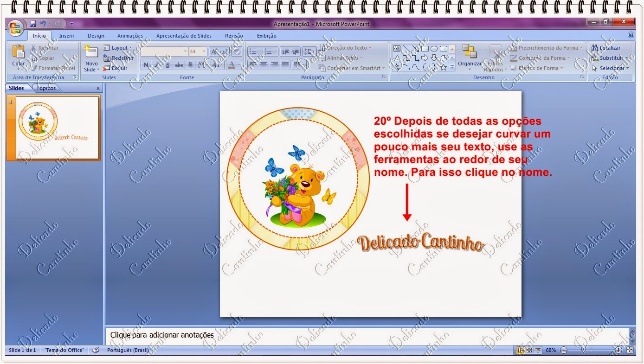Viewport: 644px width, 364px height.
Task: Select the right arrow shape in gallery
Action: click(425, 58)
